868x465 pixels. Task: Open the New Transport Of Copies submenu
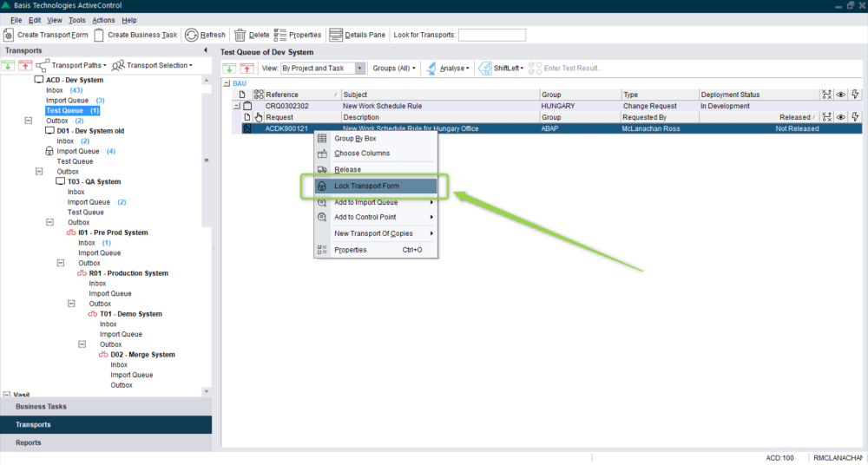click(x=377, y=233)
